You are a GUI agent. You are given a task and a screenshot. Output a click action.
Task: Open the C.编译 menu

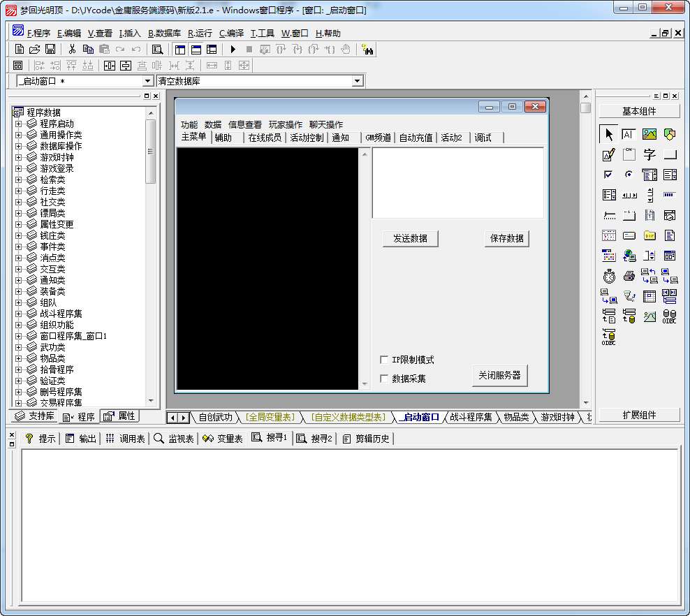(x=231, y=34)
